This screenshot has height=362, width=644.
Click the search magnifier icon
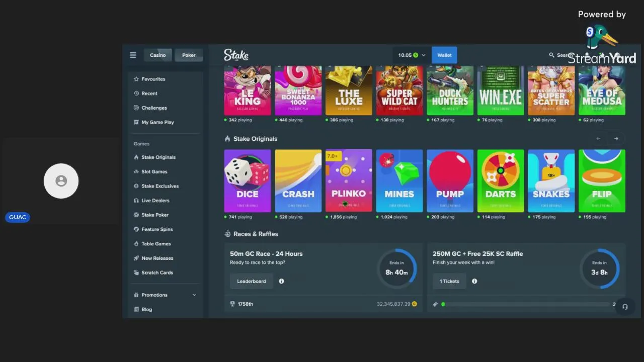[551, 55]
